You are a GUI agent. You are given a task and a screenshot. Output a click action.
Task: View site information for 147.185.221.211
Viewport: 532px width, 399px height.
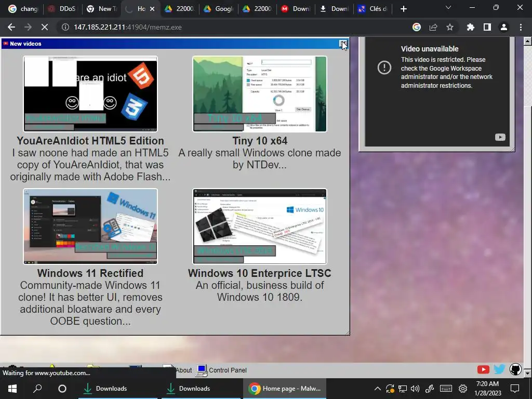[x=65, y=27]
